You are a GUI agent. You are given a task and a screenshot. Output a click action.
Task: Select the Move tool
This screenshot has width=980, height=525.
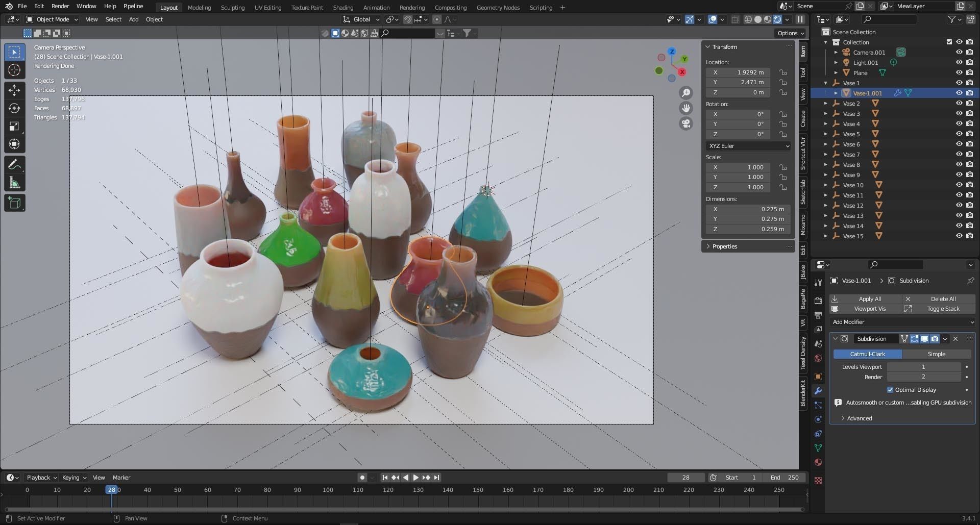pyautogui.click(x=14, y=90)
